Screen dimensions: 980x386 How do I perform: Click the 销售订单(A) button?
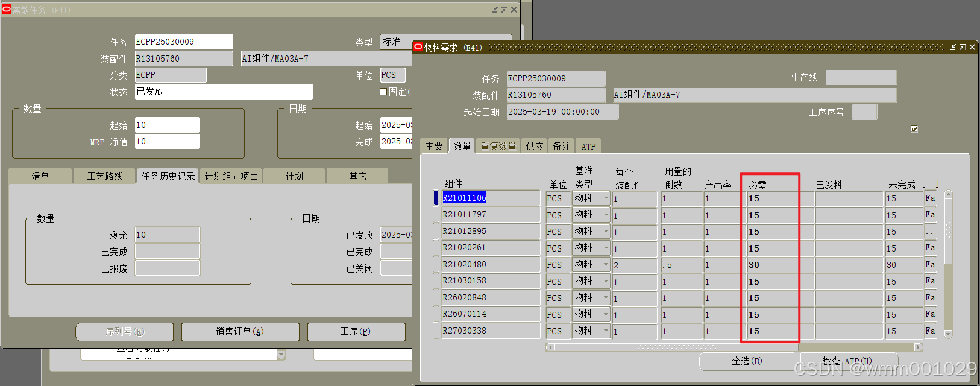coord(240,332)
